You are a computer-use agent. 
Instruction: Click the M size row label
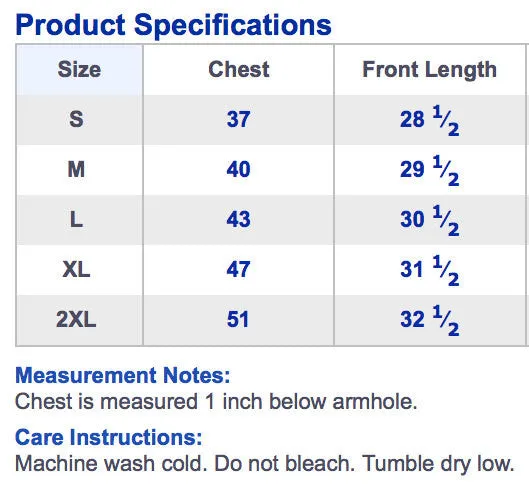coord(76,169)
